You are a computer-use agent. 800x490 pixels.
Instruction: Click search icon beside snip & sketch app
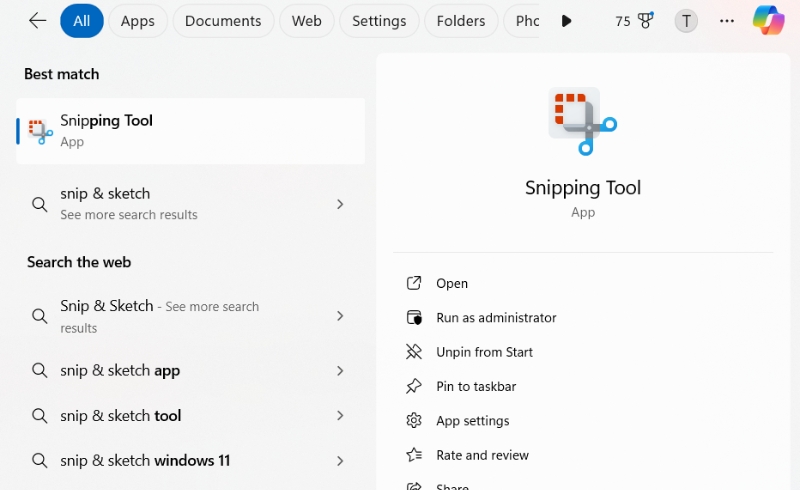(39, 370)
